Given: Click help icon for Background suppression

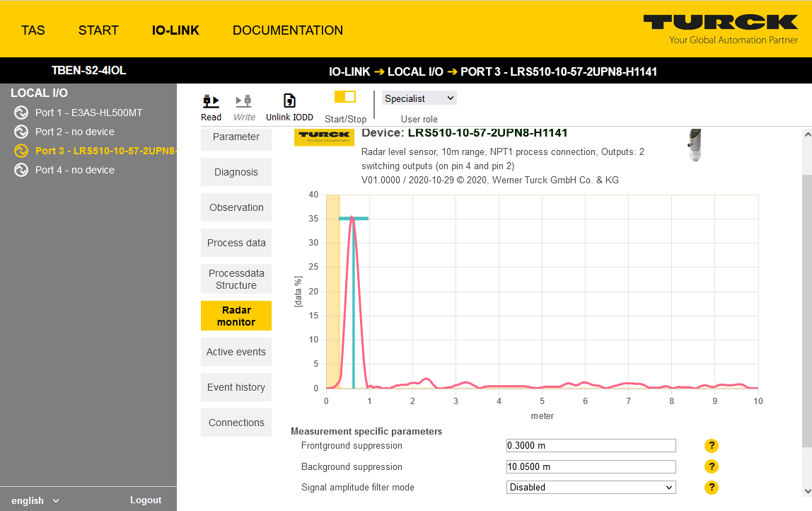Looking at the screenshot, I should tap(712, 466).
